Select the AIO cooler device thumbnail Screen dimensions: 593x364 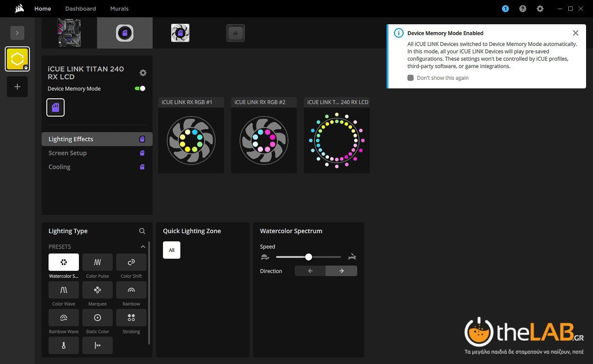(x=125, y=33)
